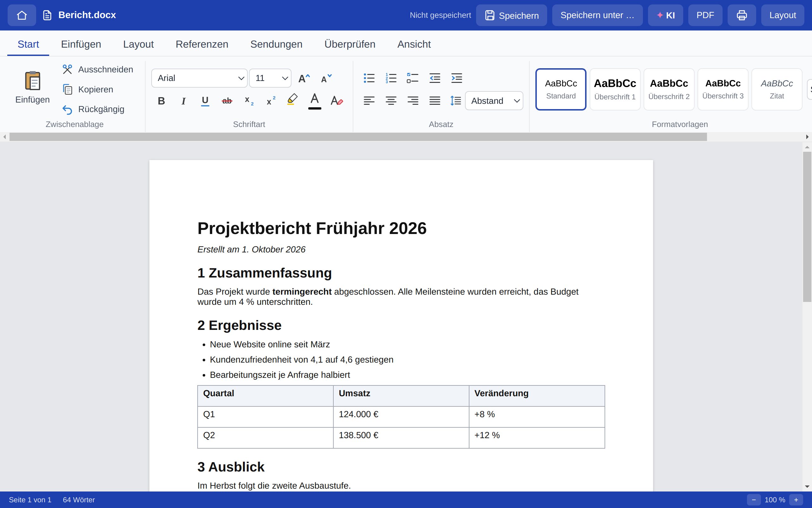
Task: Apply superscript formatting
Action: point(271,101)
